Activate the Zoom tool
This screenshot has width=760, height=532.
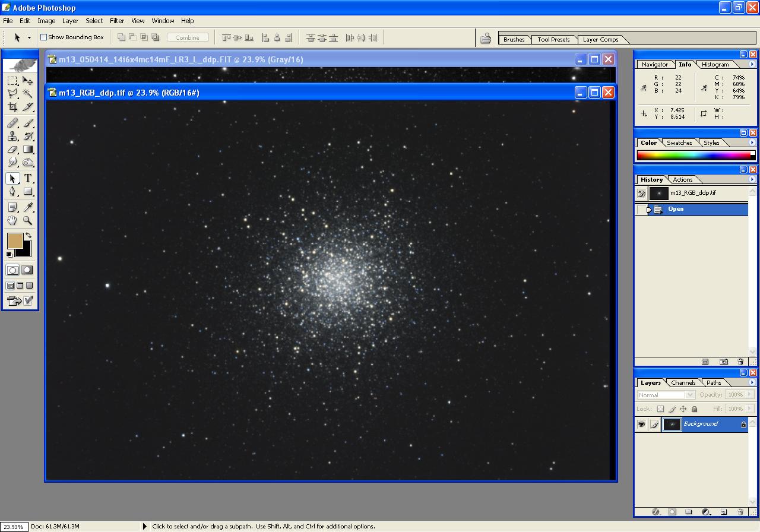point(28,221)
